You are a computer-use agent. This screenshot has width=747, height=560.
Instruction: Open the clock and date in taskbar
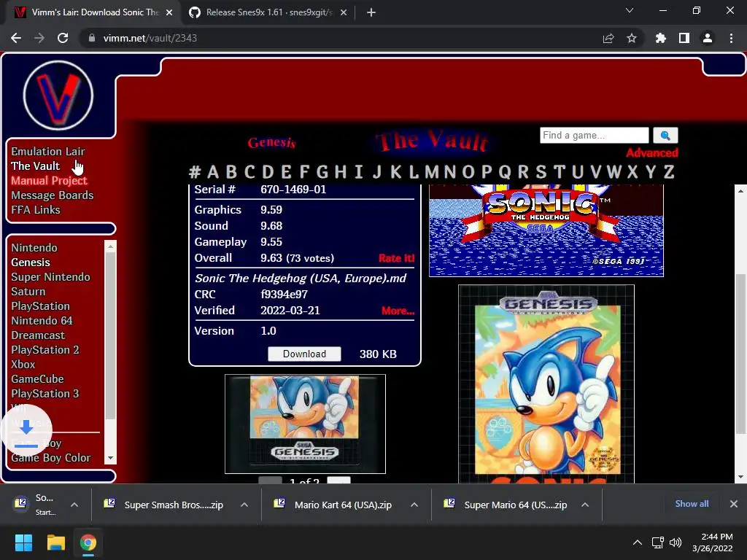pos(712,542)
